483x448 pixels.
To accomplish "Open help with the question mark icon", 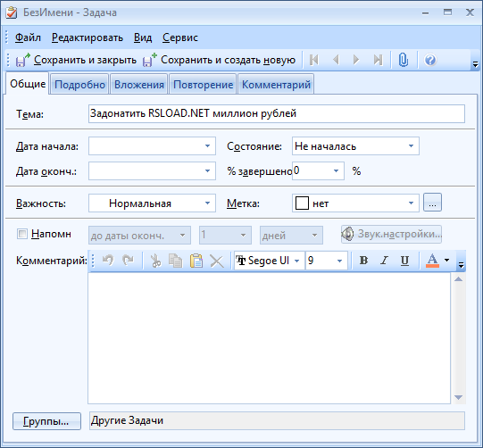I will pos(430,60).
